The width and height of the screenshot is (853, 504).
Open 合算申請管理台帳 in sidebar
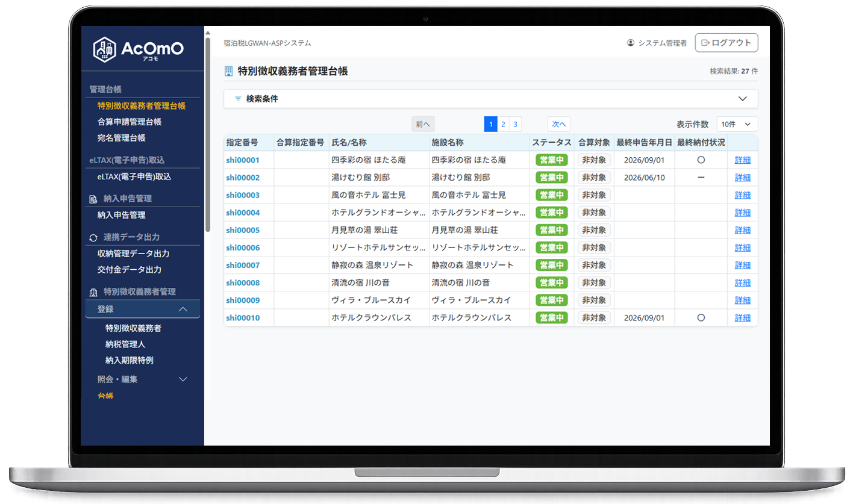(130, 122)
